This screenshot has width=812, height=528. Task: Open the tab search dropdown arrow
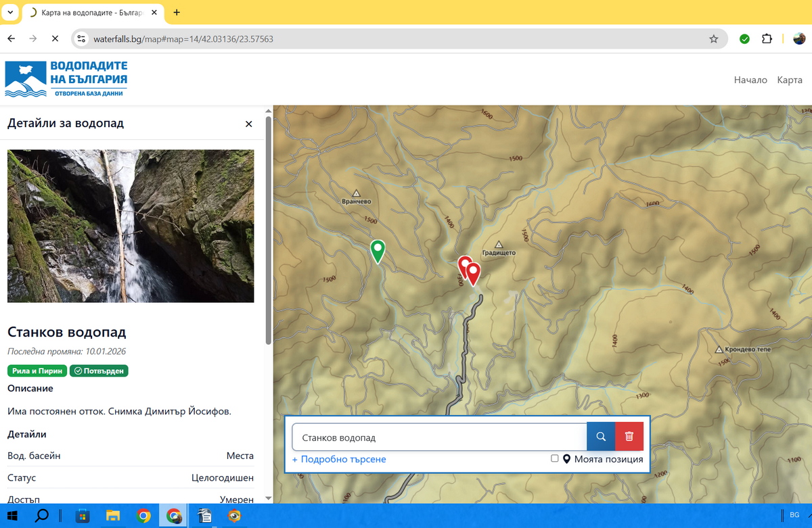[10, 12]
